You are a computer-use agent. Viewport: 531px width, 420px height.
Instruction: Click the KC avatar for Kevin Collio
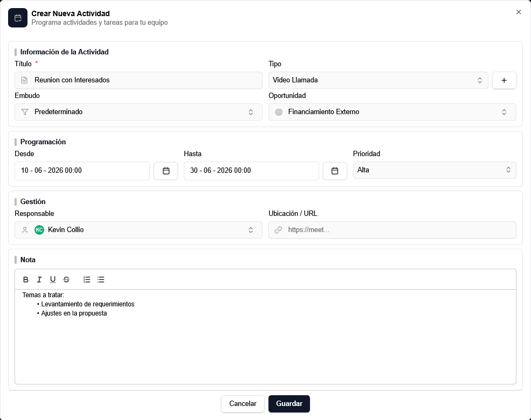39,230
